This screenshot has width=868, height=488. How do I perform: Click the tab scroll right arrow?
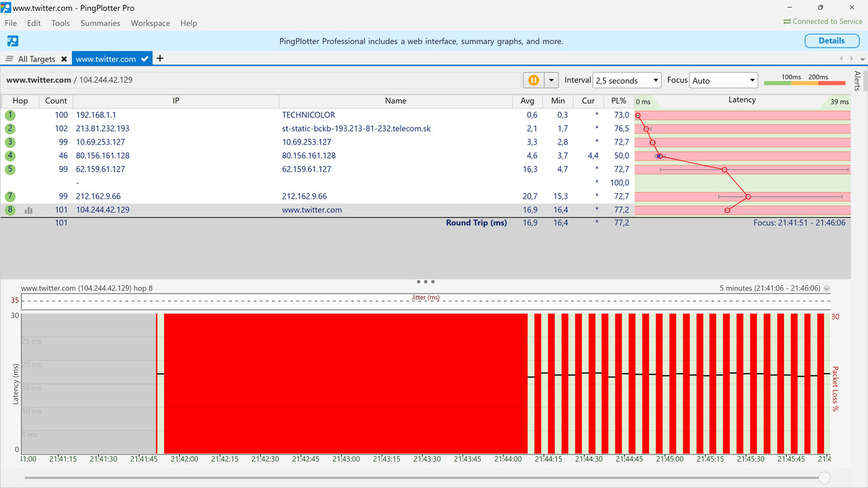pyautogui.click(x=850, y=59)
